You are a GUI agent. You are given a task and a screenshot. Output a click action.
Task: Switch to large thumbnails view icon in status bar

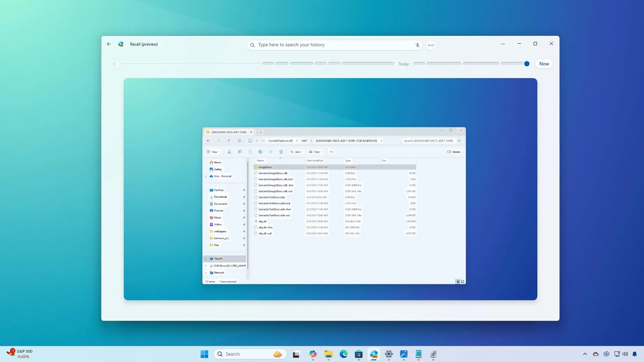point(463,282)
